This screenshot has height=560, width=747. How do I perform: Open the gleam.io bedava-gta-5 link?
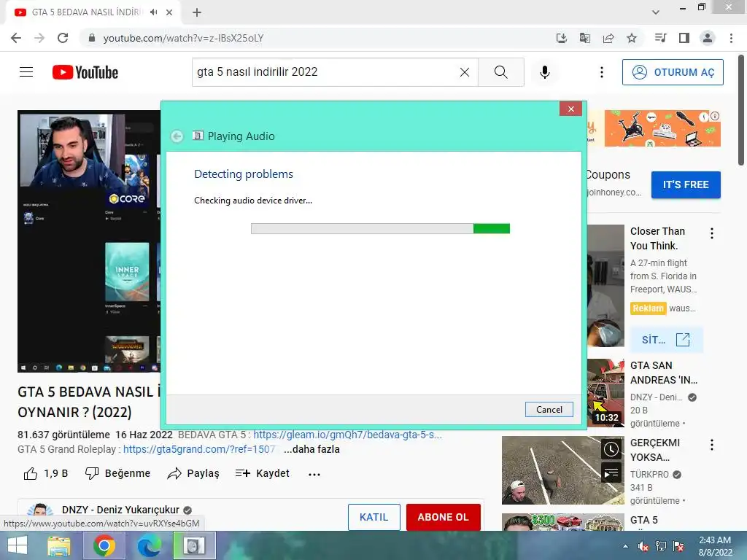tap(347, 435)
